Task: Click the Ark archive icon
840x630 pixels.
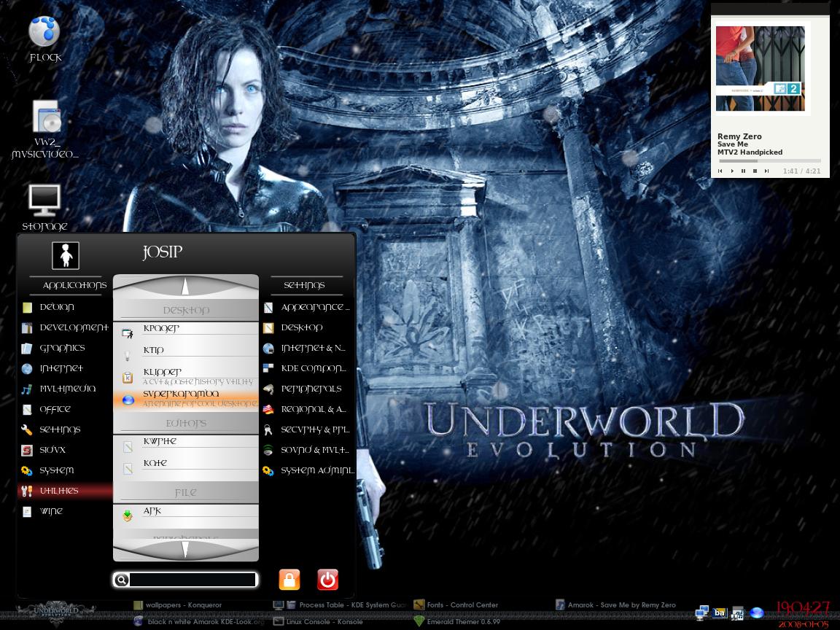Action: (128, 516)
